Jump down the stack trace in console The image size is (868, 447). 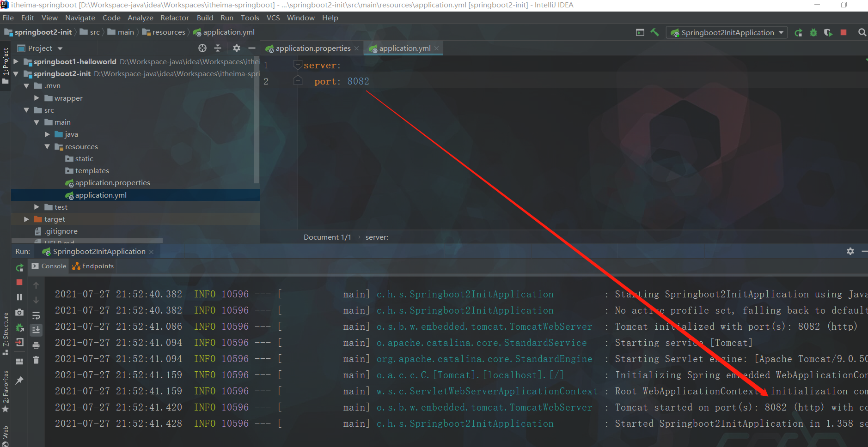point(36,300)
